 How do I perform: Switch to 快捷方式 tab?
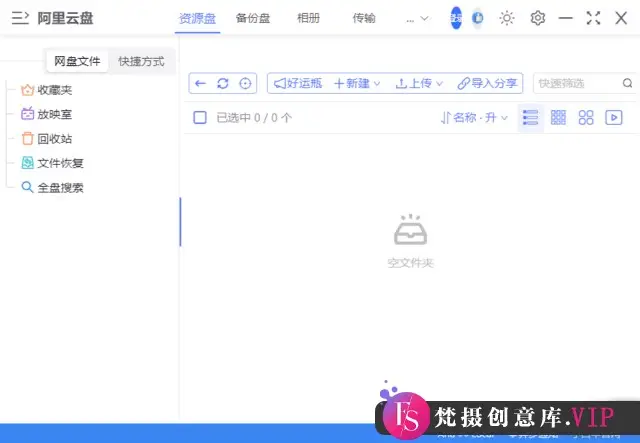pyautogui.click(x=141, y=61)
